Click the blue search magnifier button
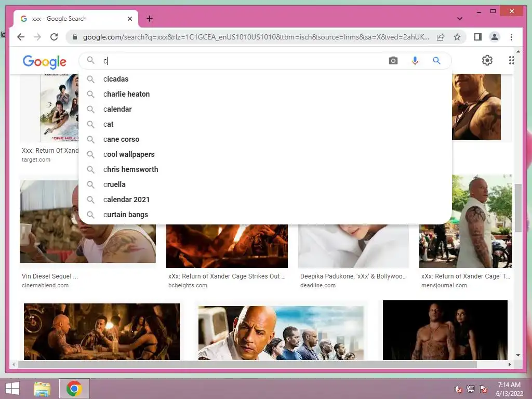 436,61
